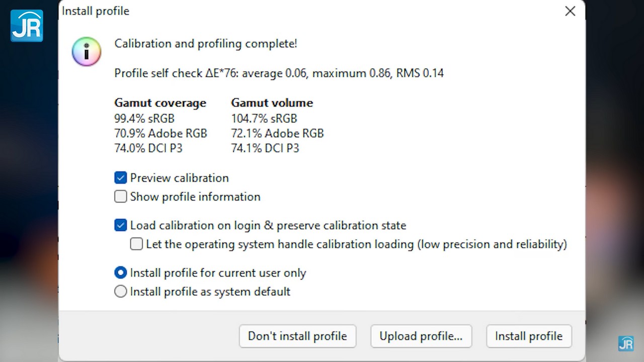Click the 104.7% sRGB volume value
This screenshot has width=644, height=362.
pyautogui.click(x=264, y=119)
